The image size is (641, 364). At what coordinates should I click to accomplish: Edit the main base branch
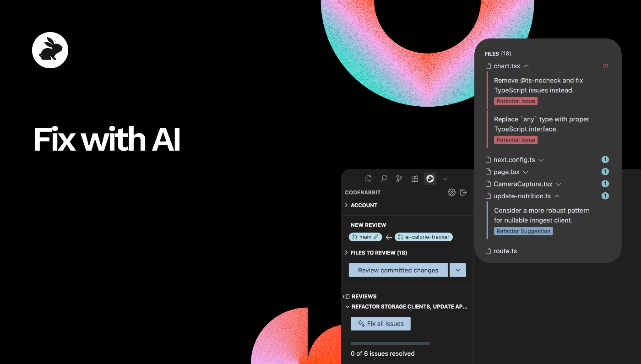(x=365, y=237)
